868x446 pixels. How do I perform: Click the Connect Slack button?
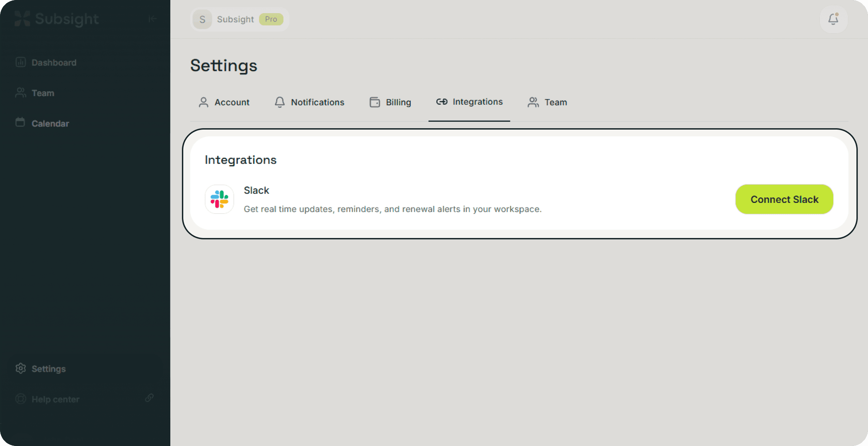tap(784, 199)
